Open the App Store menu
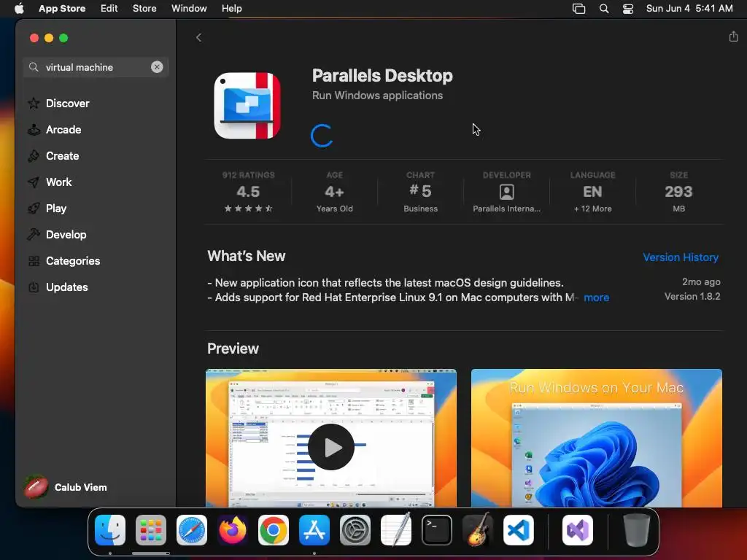 (x=62, y=9)
